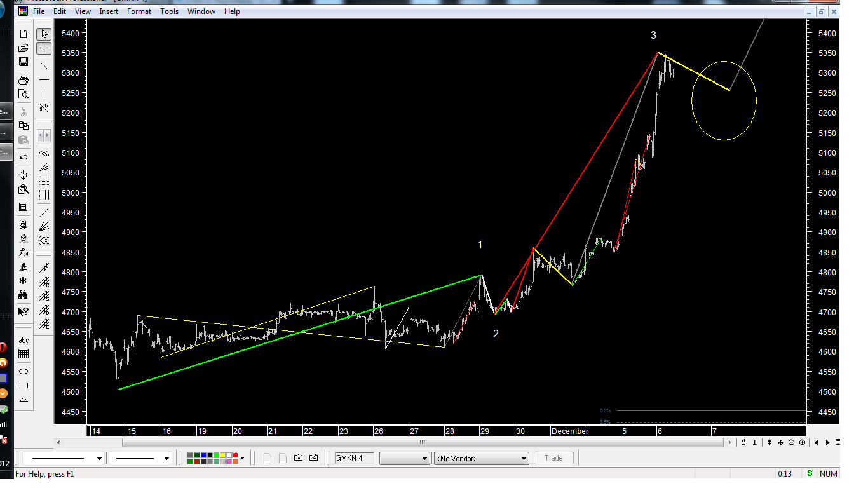Click the scrollbar left arrow under chart
The image size is (868, 488).
tap(59, 442)
